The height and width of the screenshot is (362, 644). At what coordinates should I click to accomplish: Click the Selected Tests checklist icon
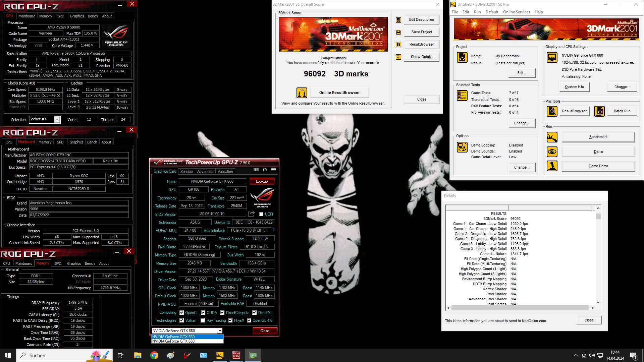tap(462, 96)
